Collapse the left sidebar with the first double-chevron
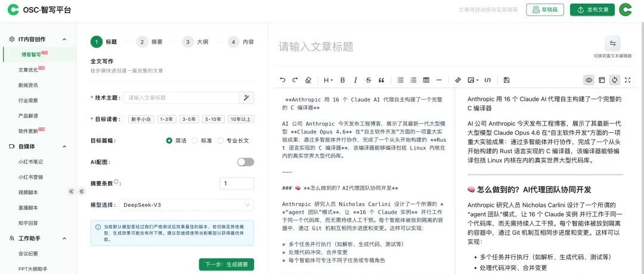Image resolution: width=644 pixels, height=274 pixels. coord(71,191)
